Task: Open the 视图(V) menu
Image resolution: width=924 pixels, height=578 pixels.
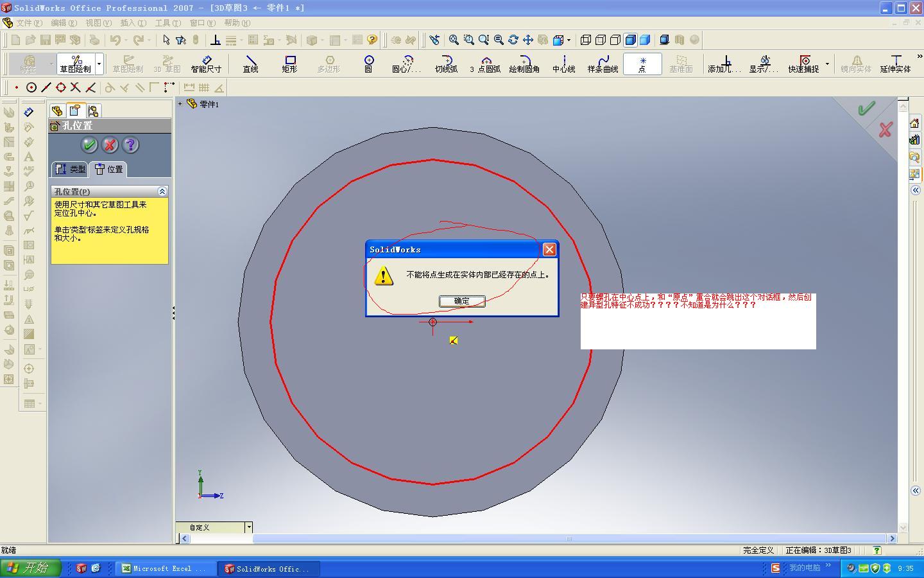Action: (99, 23)
